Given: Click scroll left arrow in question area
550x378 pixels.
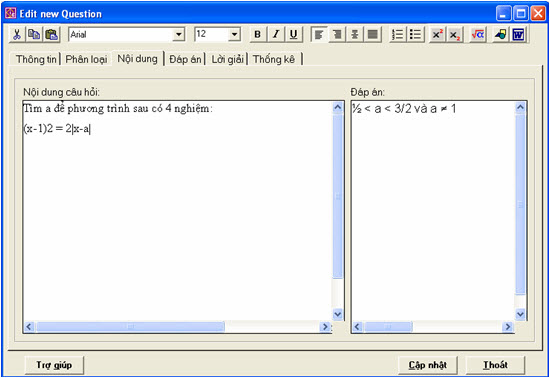Looking at the screenshot, I should point(29,327).
